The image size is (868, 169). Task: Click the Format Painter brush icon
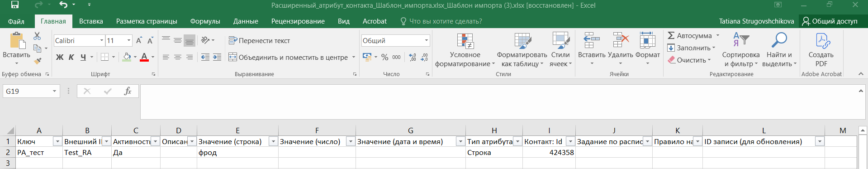38,60
